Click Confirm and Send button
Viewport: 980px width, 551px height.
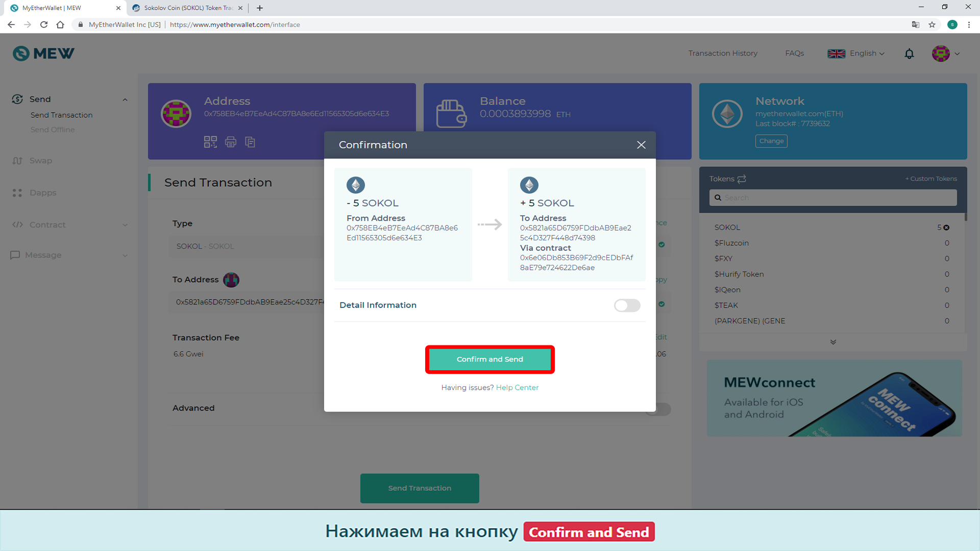[x=490, y=359]
